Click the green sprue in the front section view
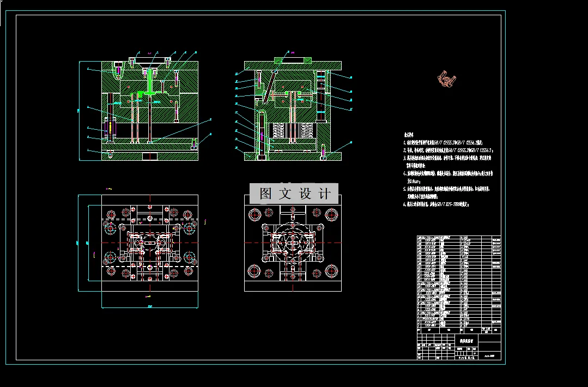The height and width of the screenshot is (387, 588). 150,82
